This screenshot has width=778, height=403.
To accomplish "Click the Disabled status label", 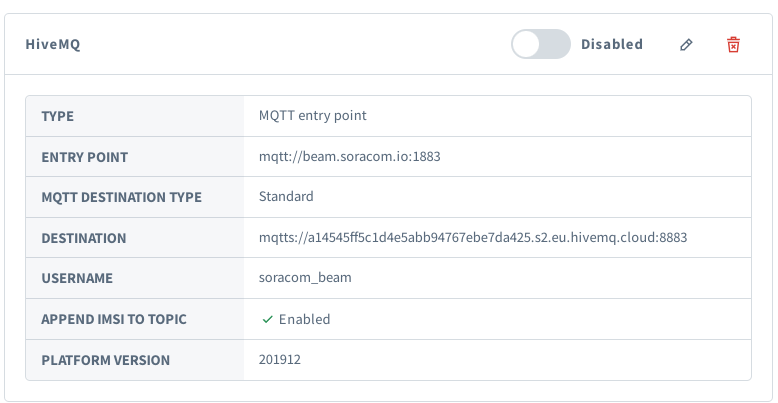I will click(611, 45).
